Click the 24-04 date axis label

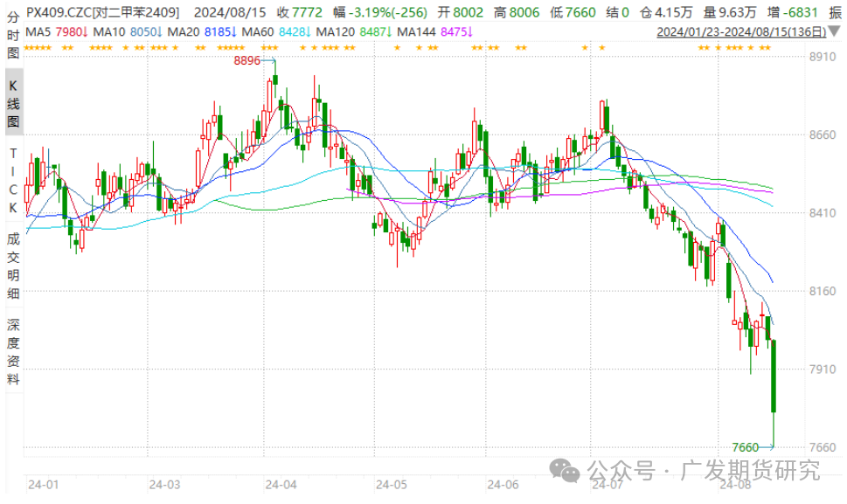click(x=281, y=485)
